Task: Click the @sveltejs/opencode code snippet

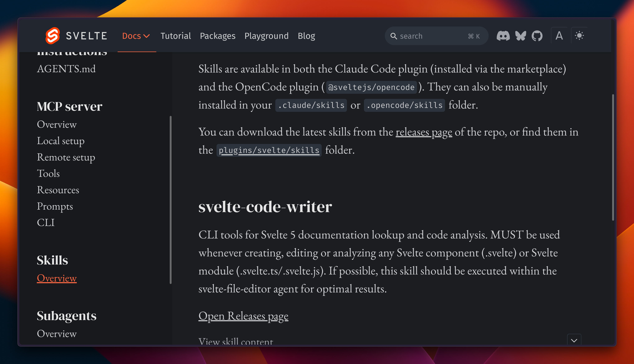Action: [371, 87]
